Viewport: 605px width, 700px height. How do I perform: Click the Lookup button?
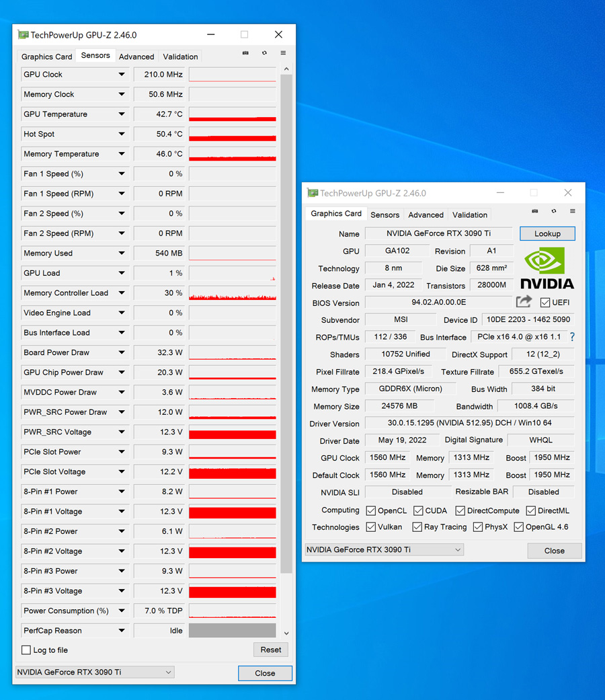coord(547,233)
